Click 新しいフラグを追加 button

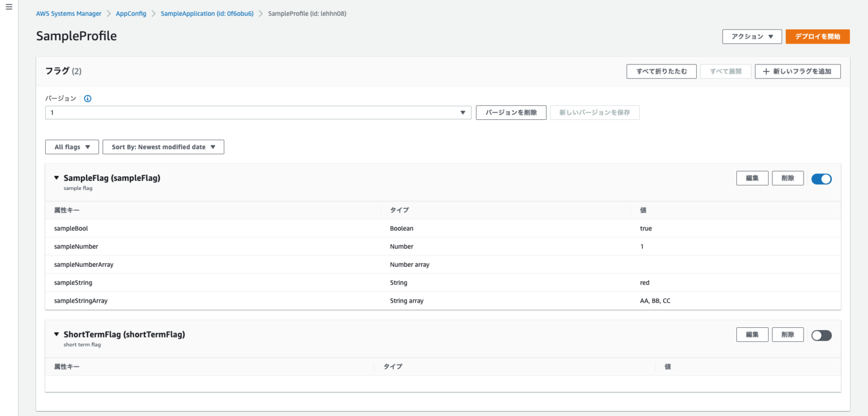pyautogui.click(x=797, y=72)
